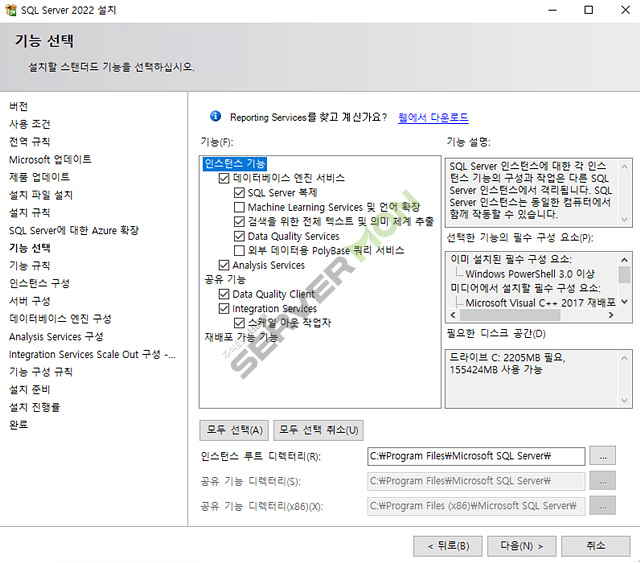The width and height of the screenshot is (640, 563).
Task: Uncheck 스케일 아웃 작업자 checkbox
Action: pyautogui.click(x=239, y=323)
